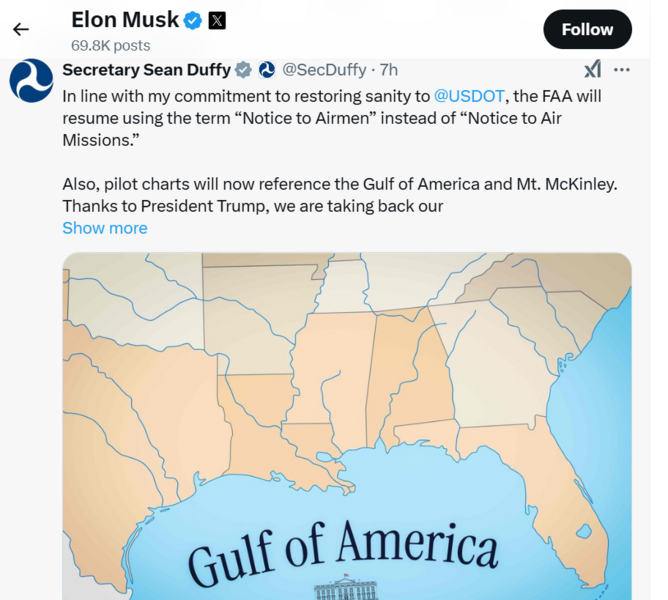Viewport: 668px width, 600px height.
Task: Click Elon Musk's blue verified badge
Action: [193, 20]
